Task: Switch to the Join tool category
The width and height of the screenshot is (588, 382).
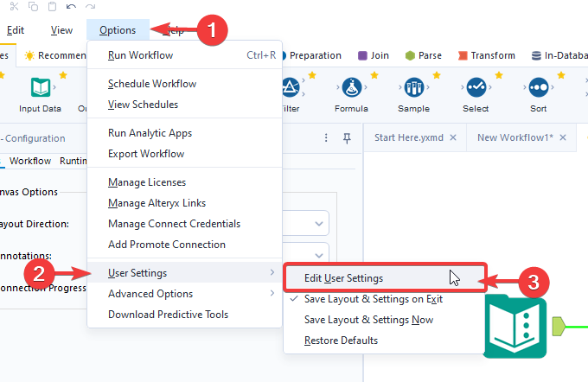Action: 374,55
